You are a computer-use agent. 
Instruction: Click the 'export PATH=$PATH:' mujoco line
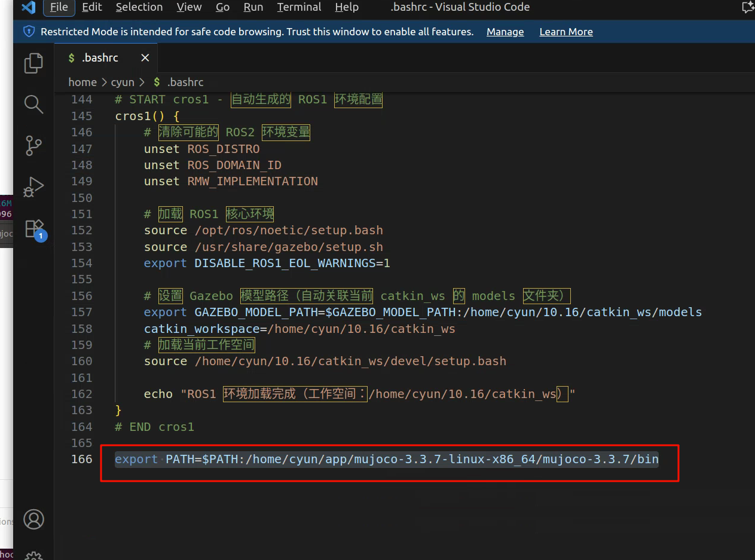[x=386, y=459]
